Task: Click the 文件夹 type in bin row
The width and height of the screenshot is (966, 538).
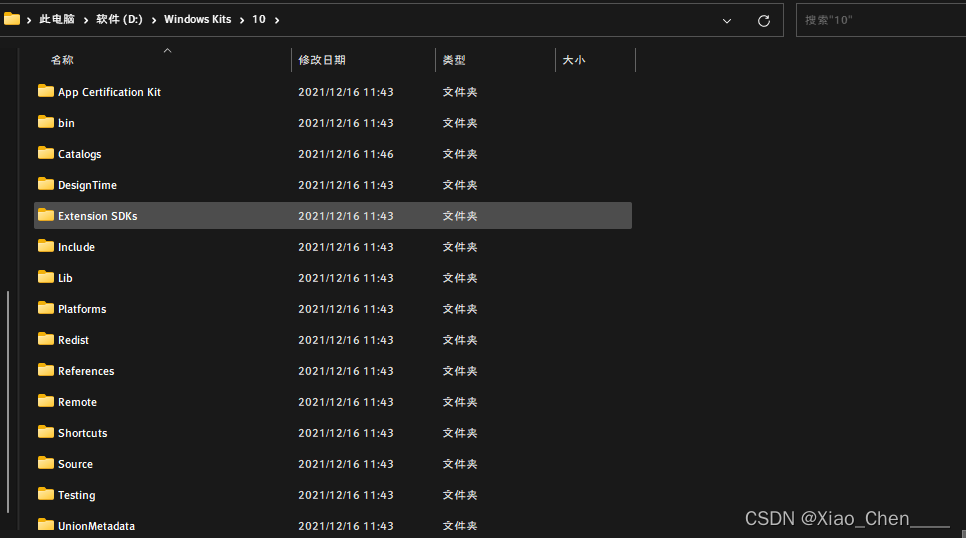Action: pos(460,123)
